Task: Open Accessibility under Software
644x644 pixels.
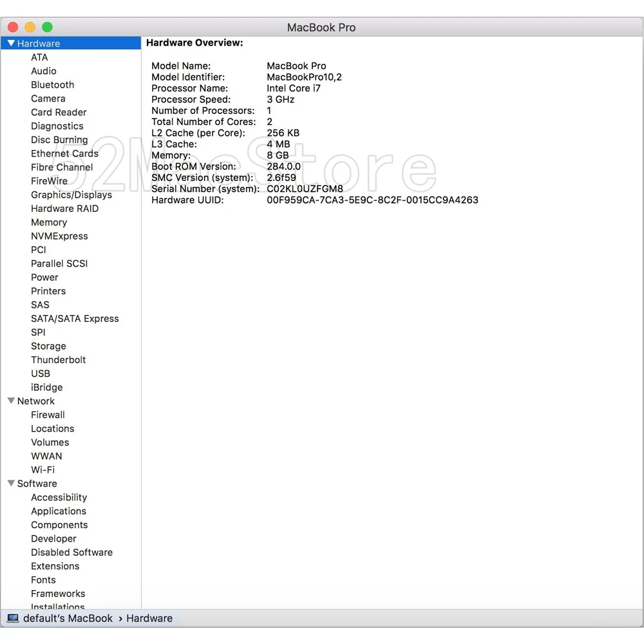Action: [59, 497]
